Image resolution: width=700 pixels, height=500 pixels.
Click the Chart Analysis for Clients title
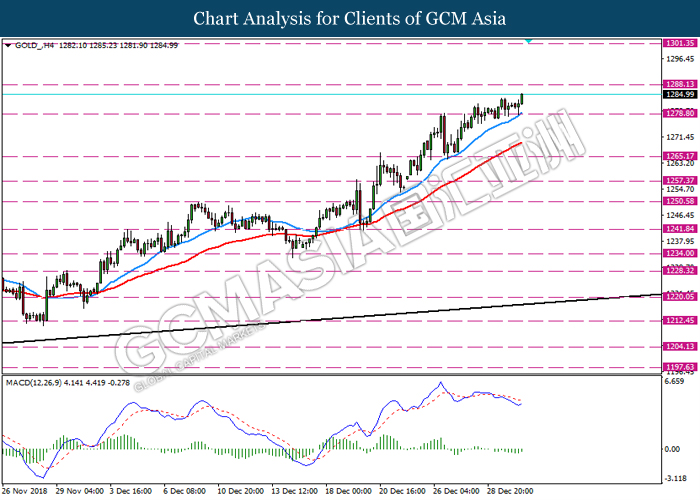[350, 18]
